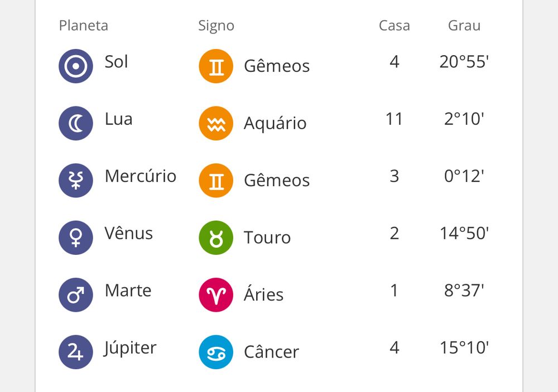
Task: Click the Grau column header
Action: click(x=464, y=26)
